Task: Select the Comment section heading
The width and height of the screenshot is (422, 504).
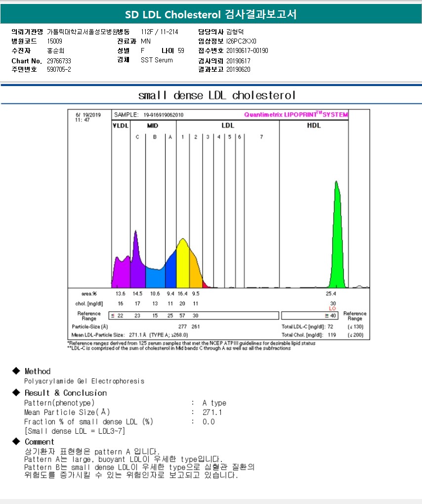Action: pos(39,442)
